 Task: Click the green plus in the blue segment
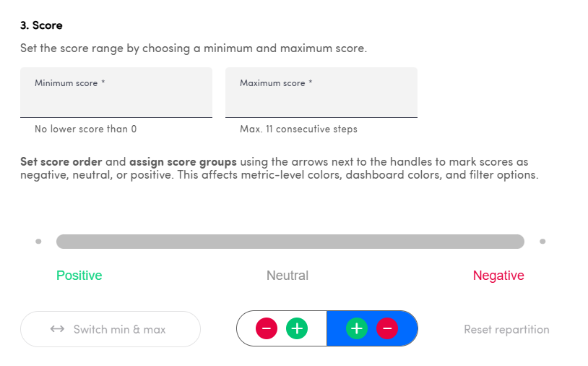[x=357, y=329]
